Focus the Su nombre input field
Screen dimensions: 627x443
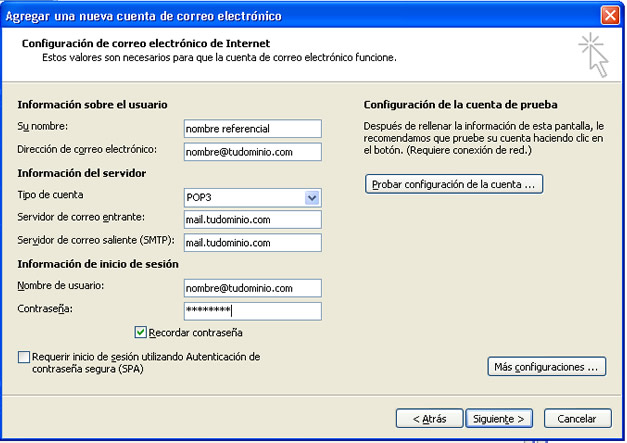(x=252, y=128)
